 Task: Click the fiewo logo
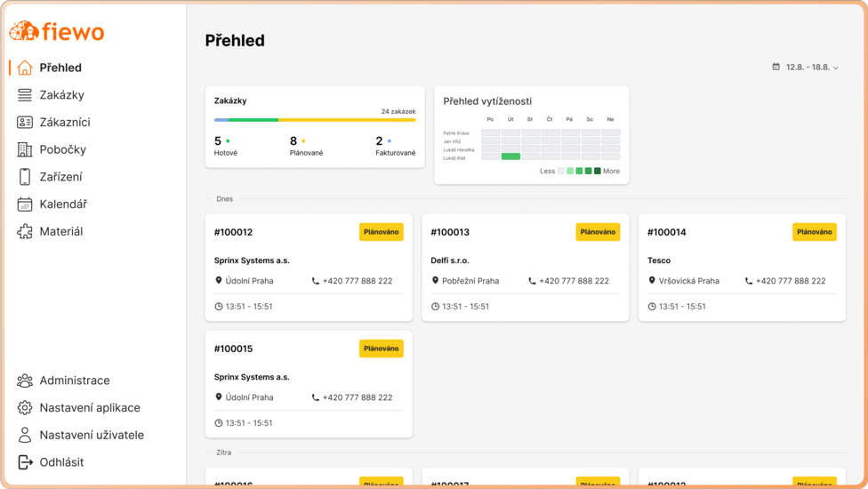(56, 31)
